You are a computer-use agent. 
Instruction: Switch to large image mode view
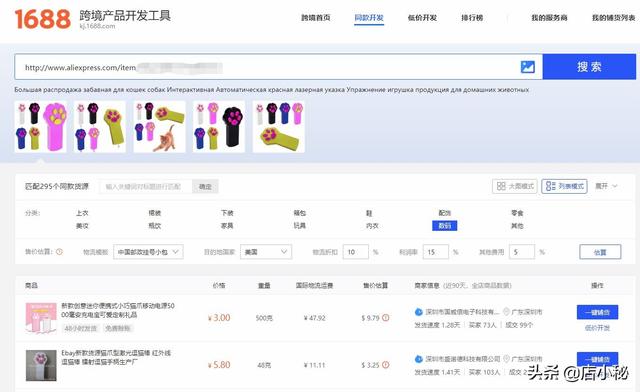[515, 186]
